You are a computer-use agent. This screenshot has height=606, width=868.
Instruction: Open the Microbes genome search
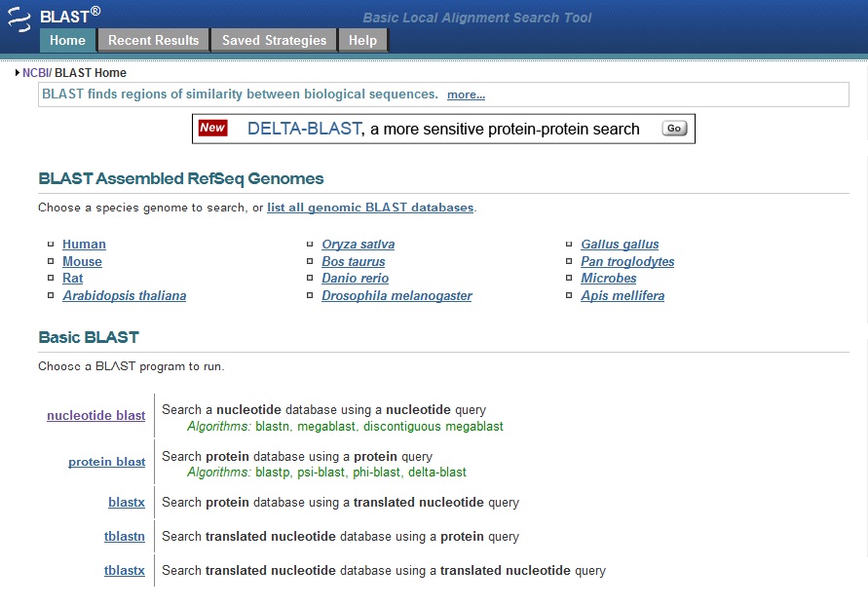click(x=608, y=278)
